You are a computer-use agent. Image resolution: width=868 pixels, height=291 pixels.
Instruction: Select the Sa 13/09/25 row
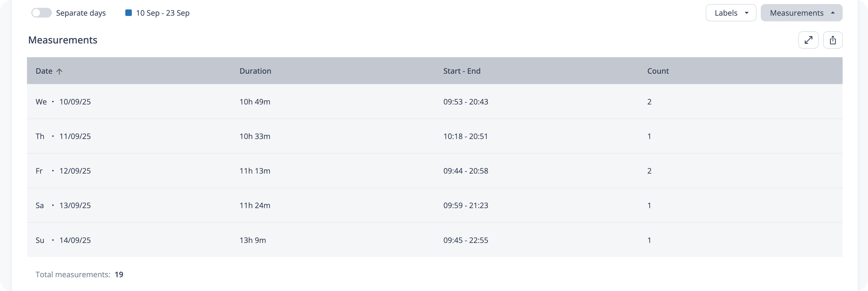63,205
